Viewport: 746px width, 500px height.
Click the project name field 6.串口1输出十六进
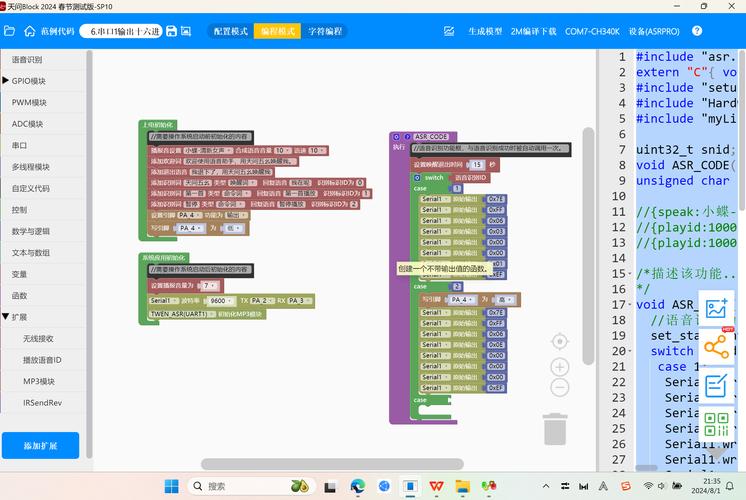[121, 31]
